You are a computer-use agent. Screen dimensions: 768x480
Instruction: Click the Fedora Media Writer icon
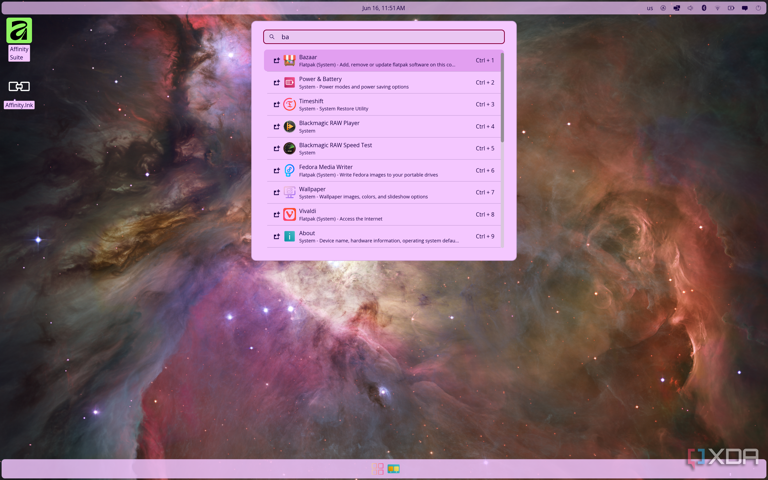[x=289, y=170]
